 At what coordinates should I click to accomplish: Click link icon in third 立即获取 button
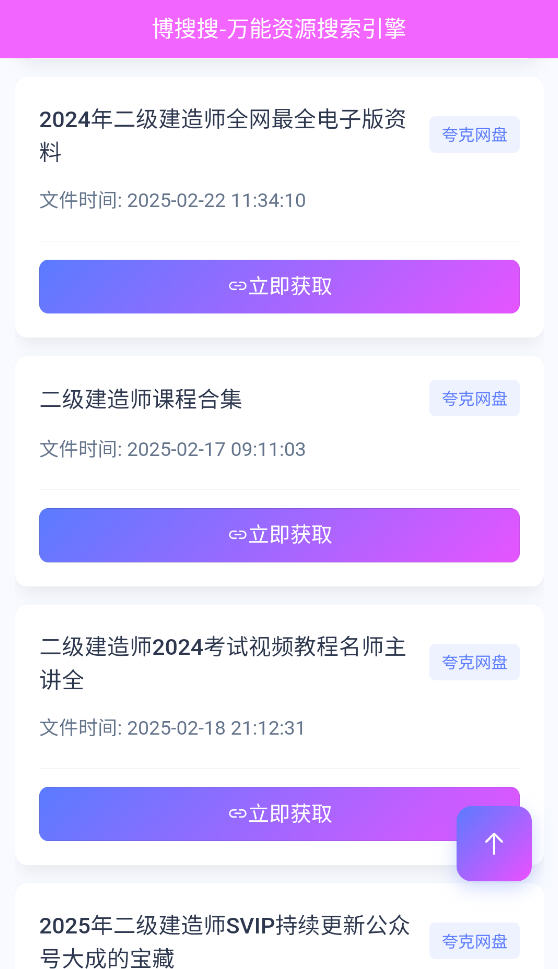237,813
